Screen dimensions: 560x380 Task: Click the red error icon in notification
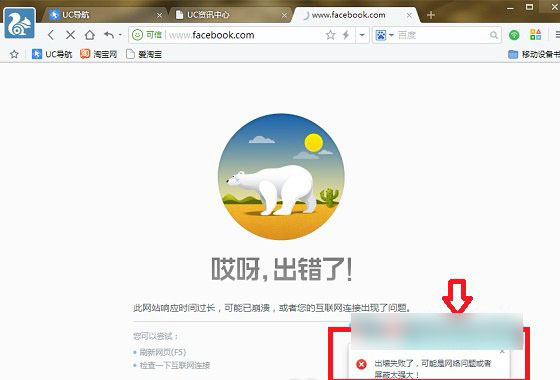tap(361, 364)
